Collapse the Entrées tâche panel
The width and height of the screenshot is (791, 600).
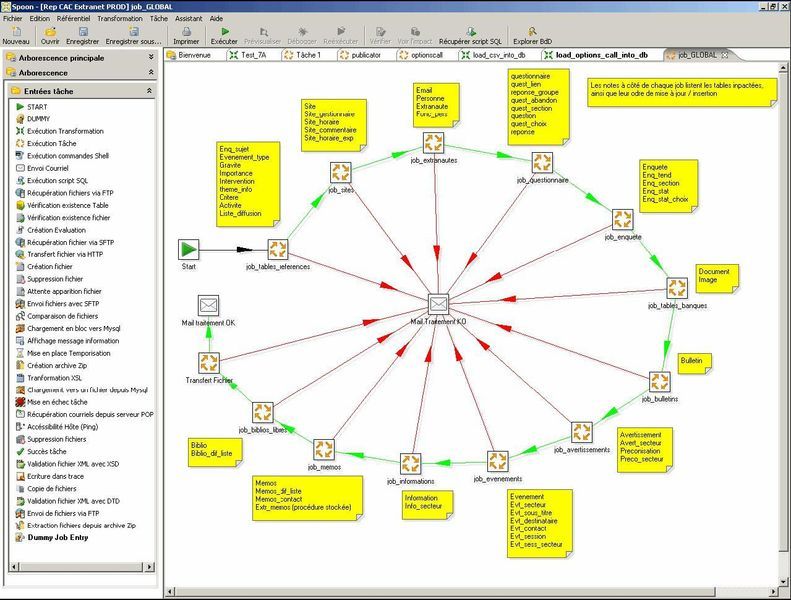coord(149,91)
